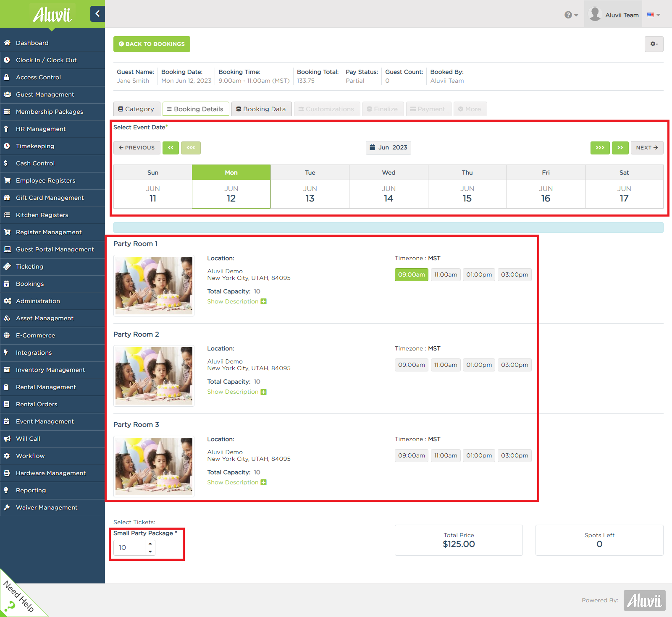The width and height of the screenshot is (672, 617).
Task: Click the Membership Packages card icon
Action: pyautogui.click(x=7, y=112)
